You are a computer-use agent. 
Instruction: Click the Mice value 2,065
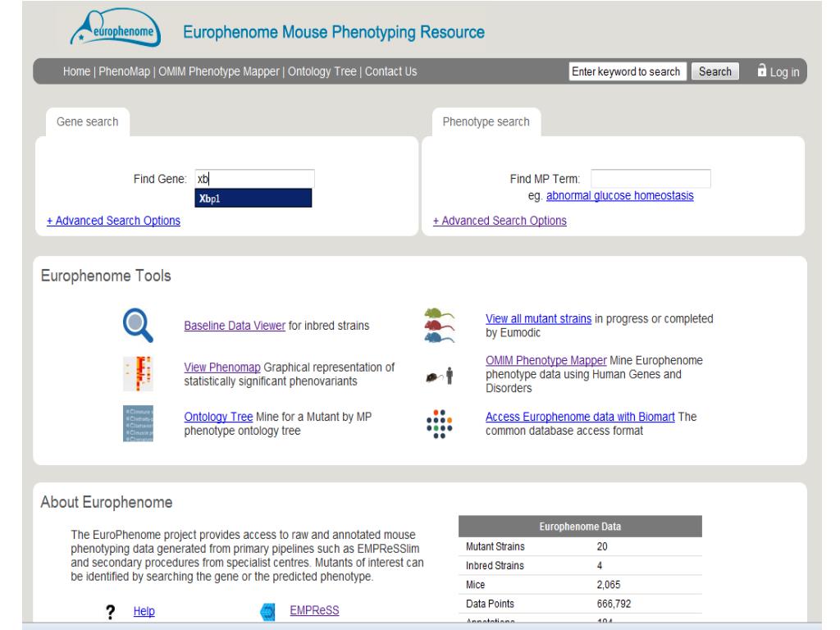(x=609, y=585)
